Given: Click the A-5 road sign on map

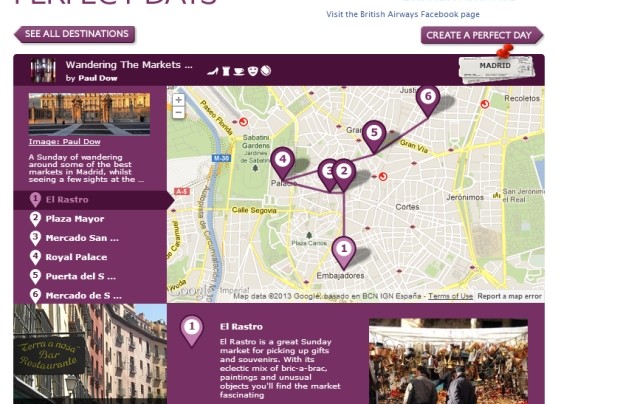Looking at the screenshot, I should coord(182,191).
